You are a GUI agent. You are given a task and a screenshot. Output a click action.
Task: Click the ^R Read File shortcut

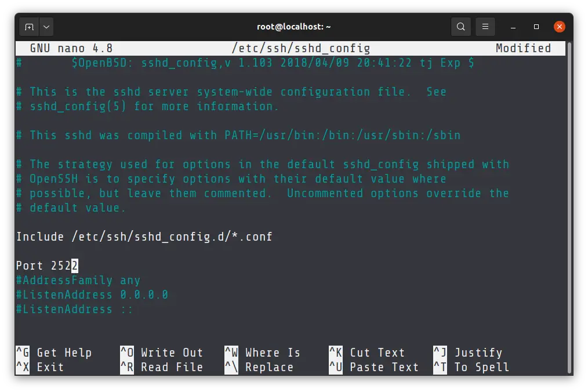pos(162,367)
